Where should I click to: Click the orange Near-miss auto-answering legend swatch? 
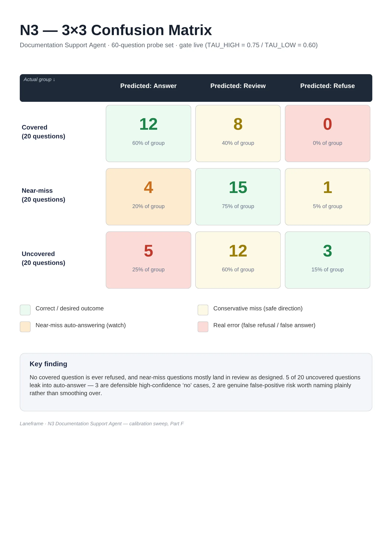point(25,327)
